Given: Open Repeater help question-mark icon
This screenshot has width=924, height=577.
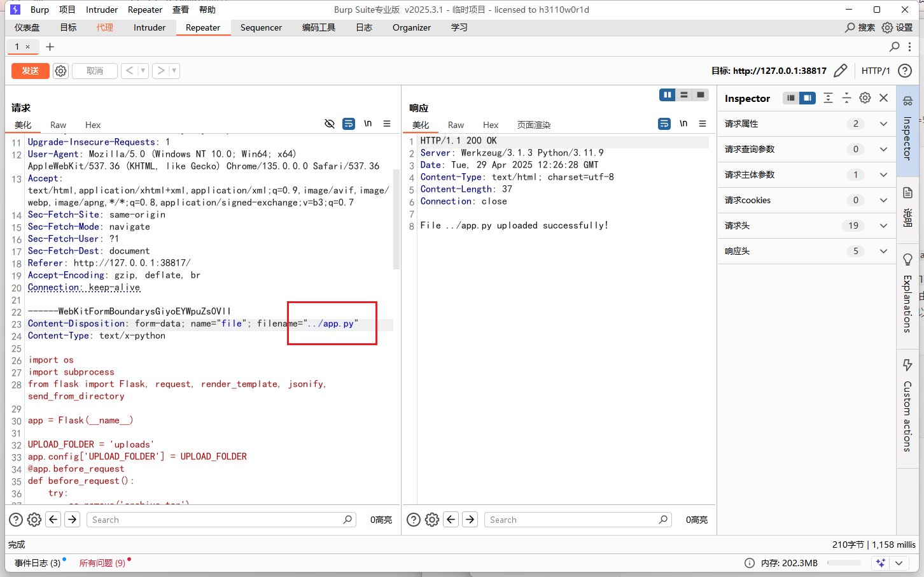Looking at the screenshot, I should [x=905, y=71].
